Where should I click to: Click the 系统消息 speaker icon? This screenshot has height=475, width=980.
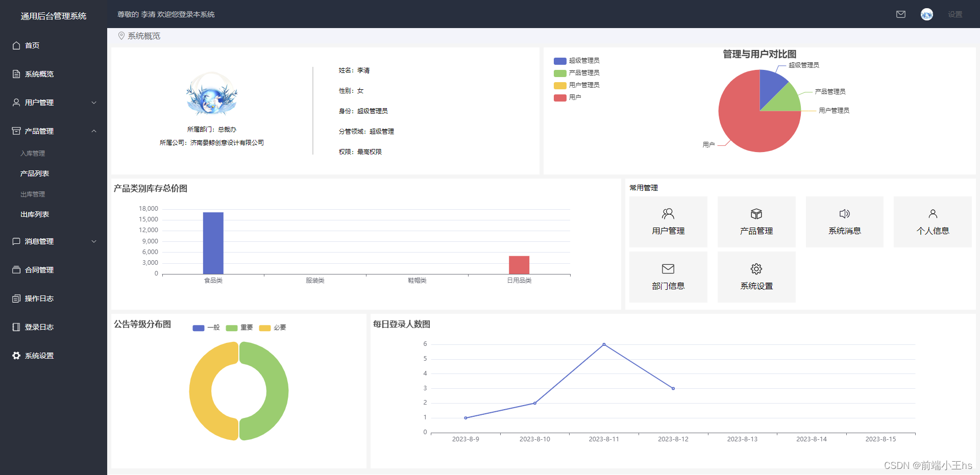coord(844,214)
